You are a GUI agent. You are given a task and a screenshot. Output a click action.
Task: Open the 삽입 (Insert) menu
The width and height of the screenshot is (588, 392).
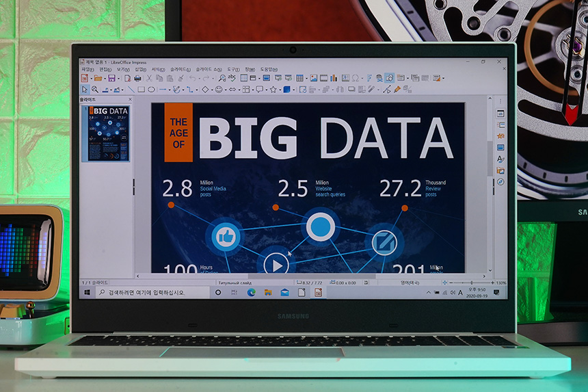[x=140, y=69]
